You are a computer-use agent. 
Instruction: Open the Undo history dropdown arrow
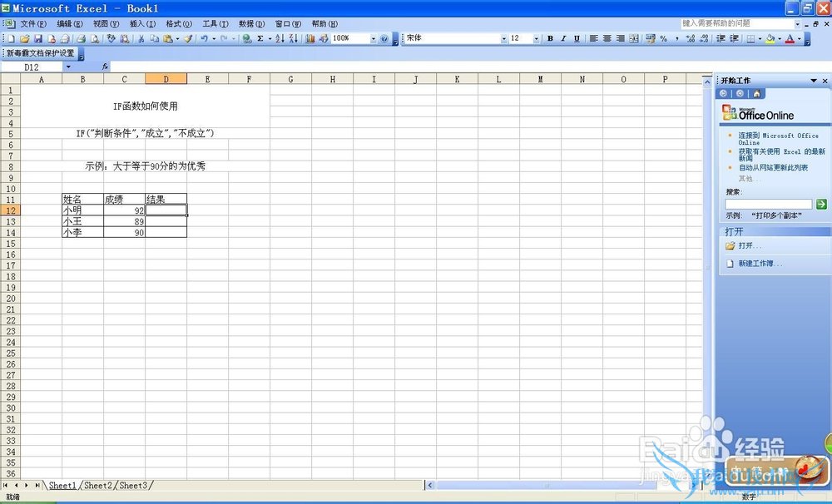[214, 39]
